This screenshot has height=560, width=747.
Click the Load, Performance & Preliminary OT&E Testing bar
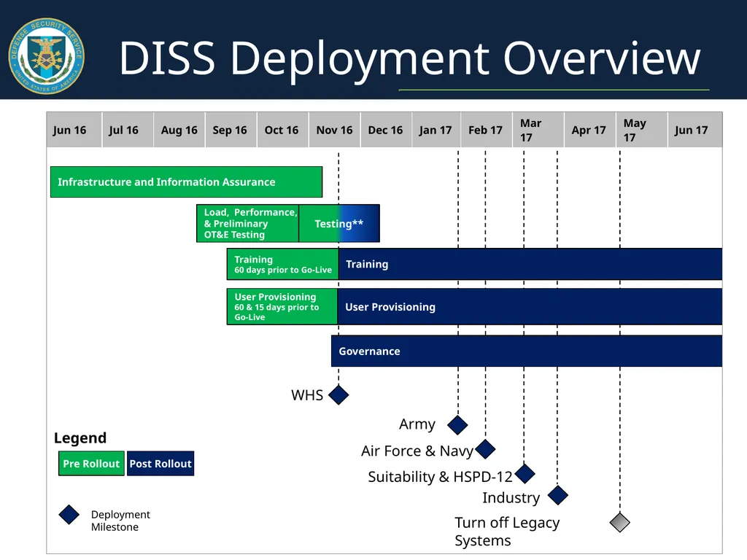248,223
